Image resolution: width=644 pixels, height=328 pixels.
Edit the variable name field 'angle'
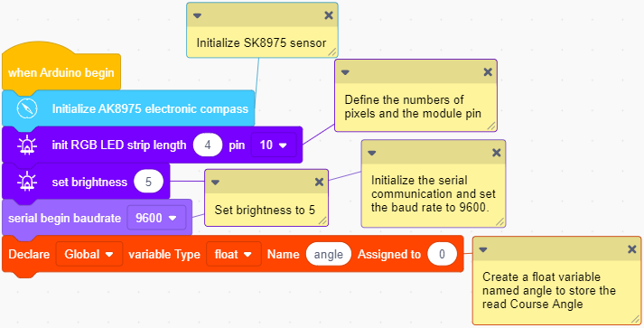click(x=328, y=254)
